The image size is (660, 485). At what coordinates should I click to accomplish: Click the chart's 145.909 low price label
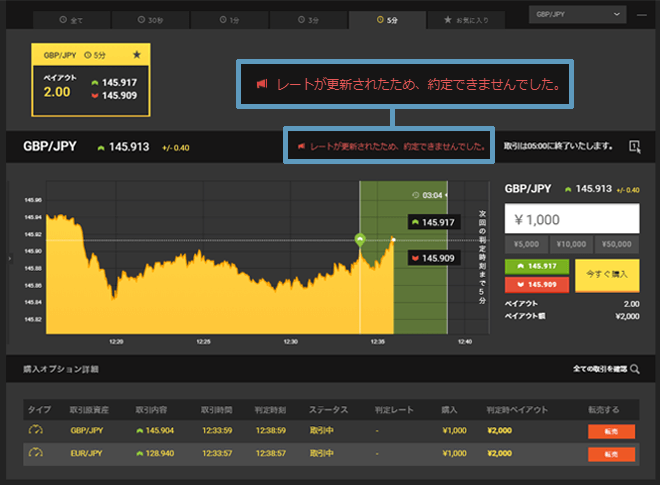click(434, 258)
